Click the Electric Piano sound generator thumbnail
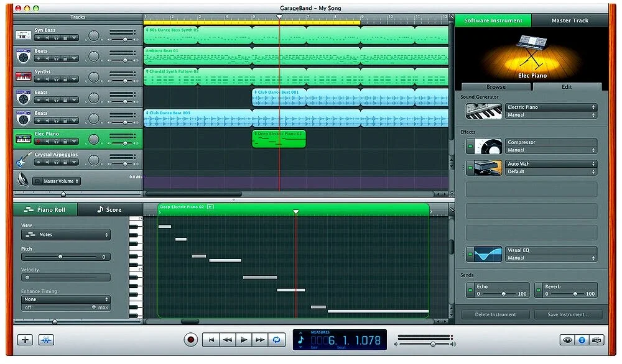The image size is (622, 364). pos(483,111)
